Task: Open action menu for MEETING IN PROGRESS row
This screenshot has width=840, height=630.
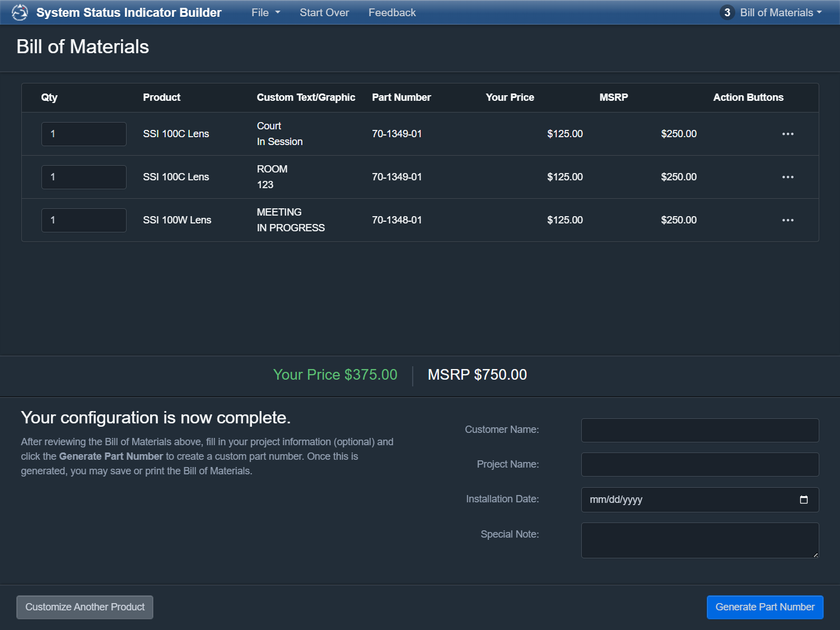Action: click(x=787, y=220)
